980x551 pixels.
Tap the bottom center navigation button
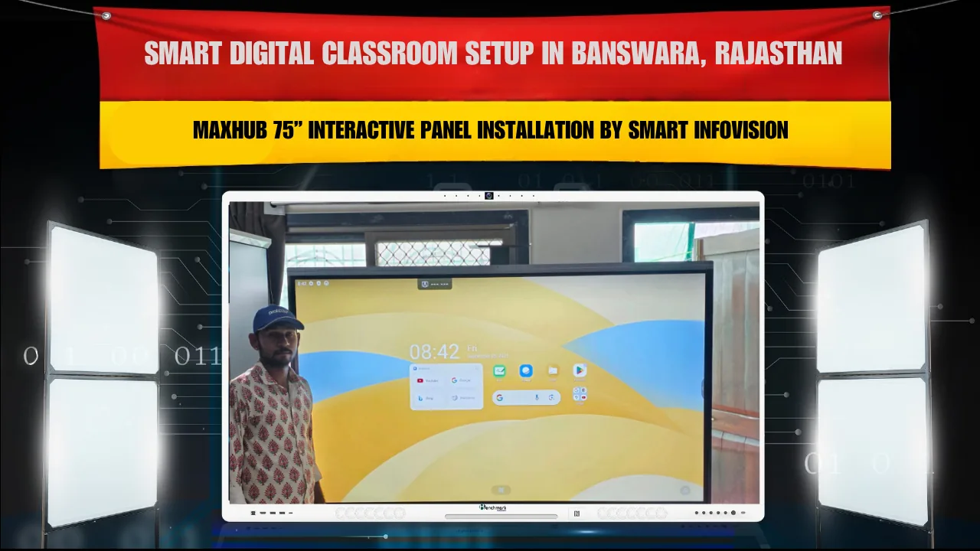click(501, 489)
